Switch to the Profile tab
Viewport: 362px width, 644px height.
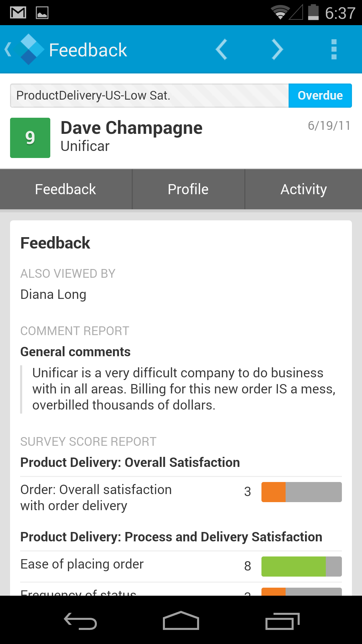[188, 189]
